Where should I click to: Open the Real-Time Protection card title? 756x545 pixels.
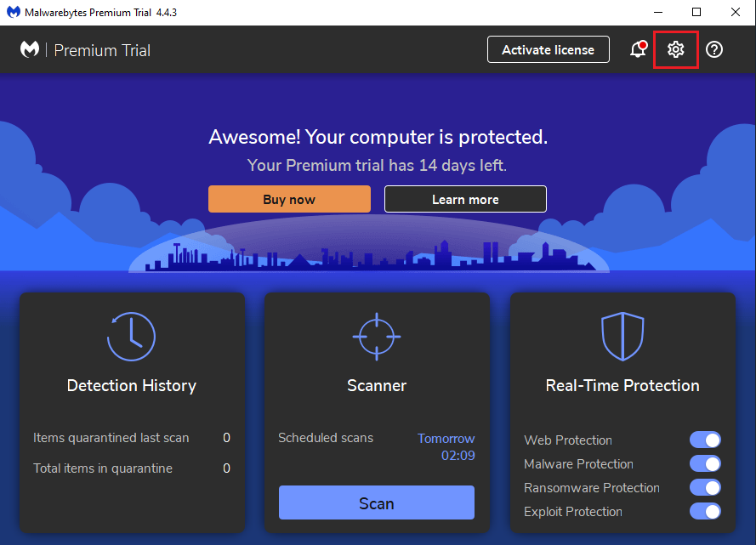pos(622,385)
